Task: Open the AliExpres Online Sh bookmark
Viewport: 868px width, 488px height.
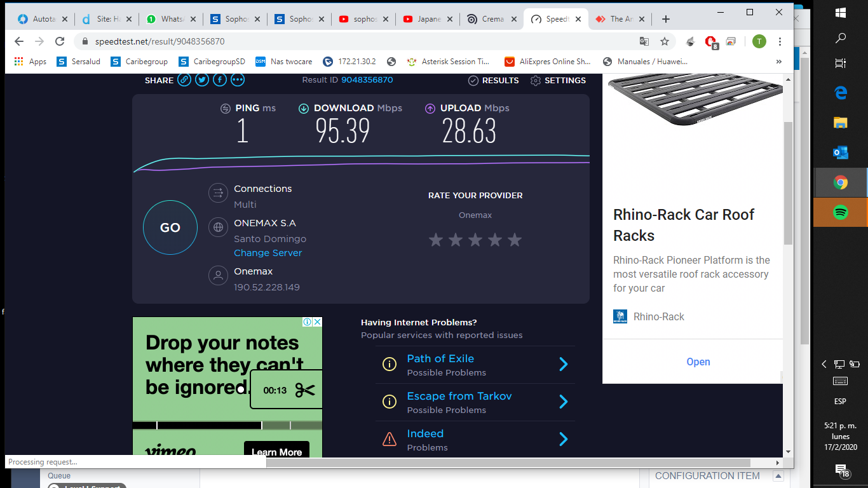Action: click(x=548, y=62)
